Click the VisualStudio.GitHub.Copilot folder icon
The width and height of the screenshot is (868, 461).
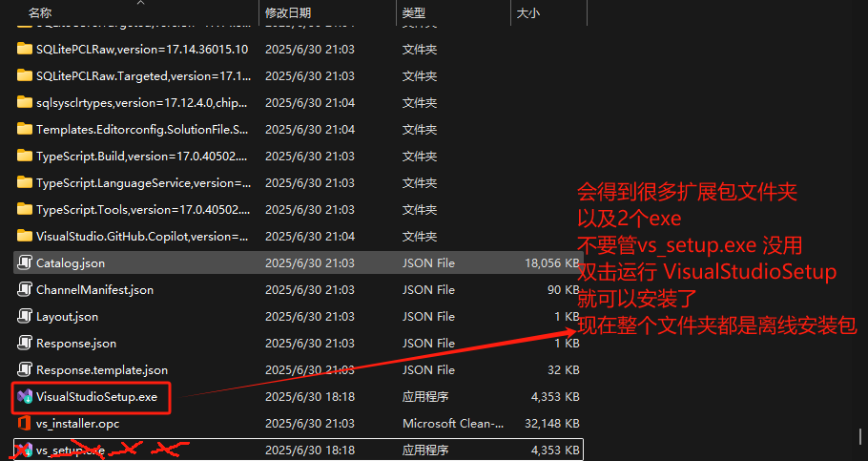coord(25,236)
